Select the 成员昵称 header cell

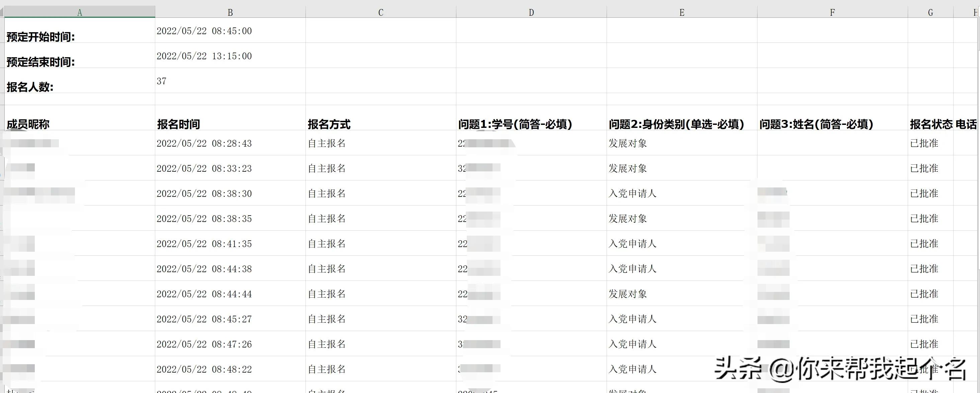(x=28, y=124)
